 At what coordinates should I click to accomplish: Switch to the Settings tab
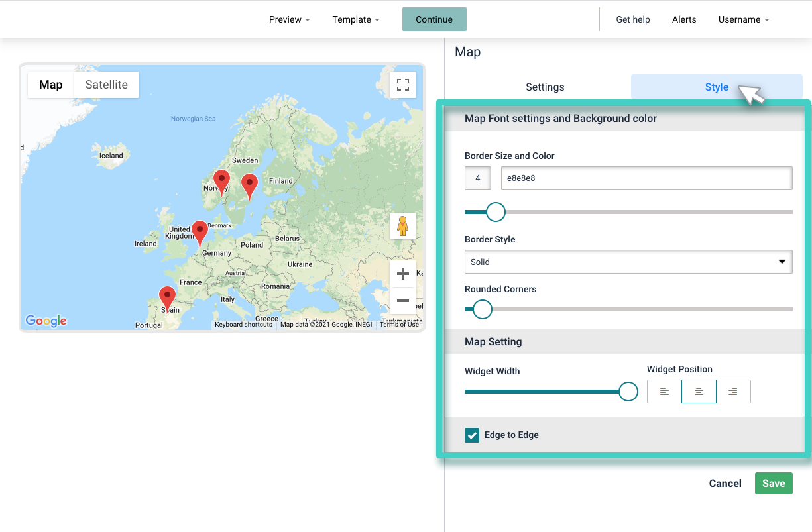tap(545, 87)
